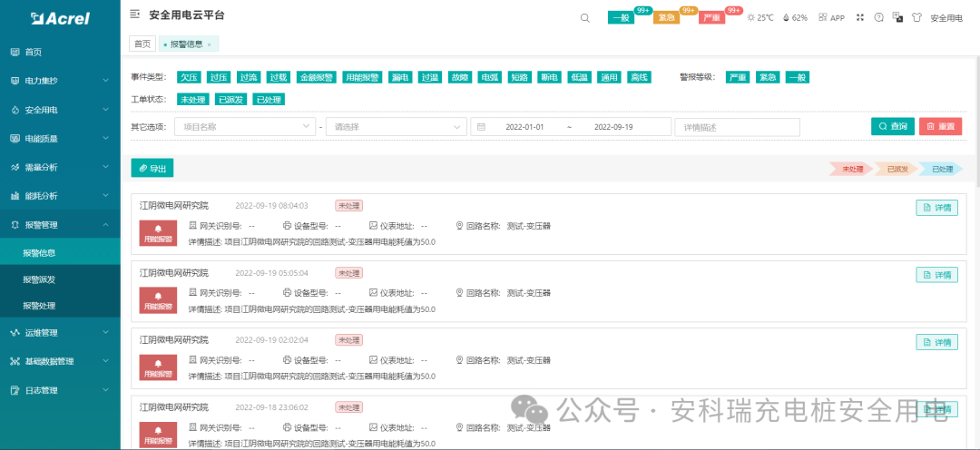Click the 已处理 legend arrow

(941, 169)
